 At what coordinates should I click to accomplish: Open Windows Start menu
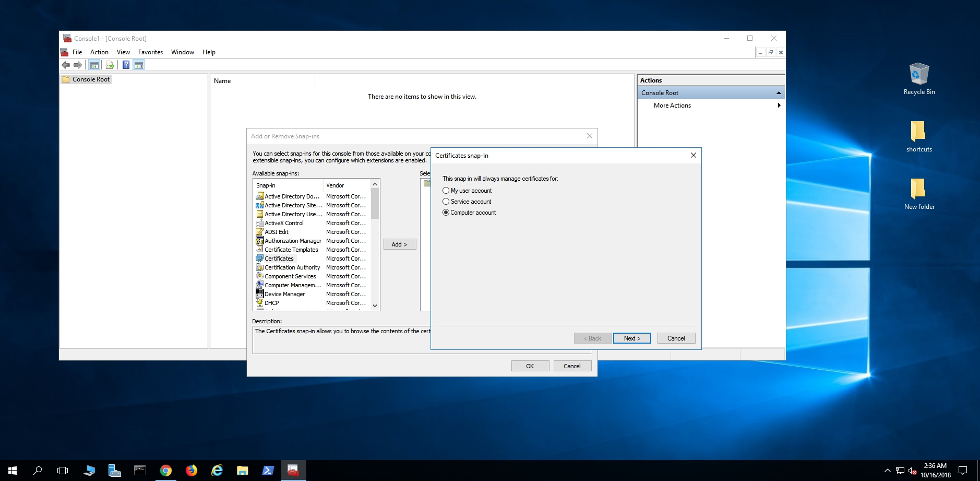[x=13, y=471]
